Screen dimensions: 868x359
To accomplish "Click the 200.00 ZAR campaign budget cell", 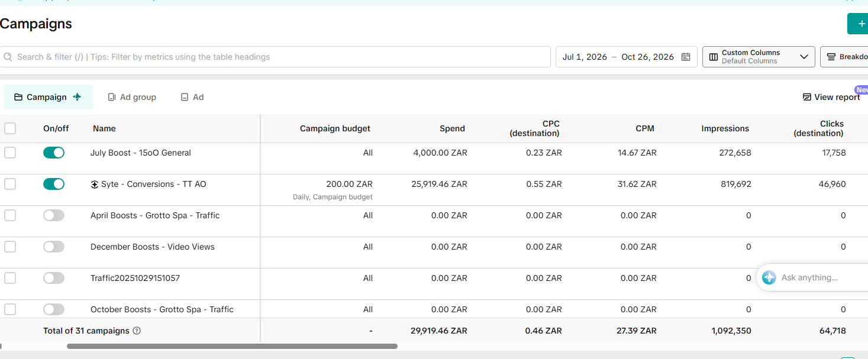I will click(349, 184).
